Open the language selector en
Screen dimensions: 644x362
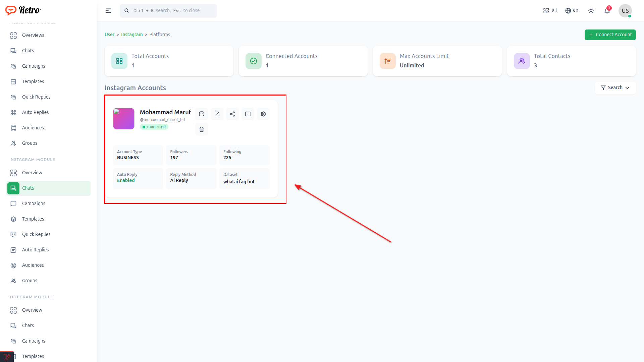572,11
